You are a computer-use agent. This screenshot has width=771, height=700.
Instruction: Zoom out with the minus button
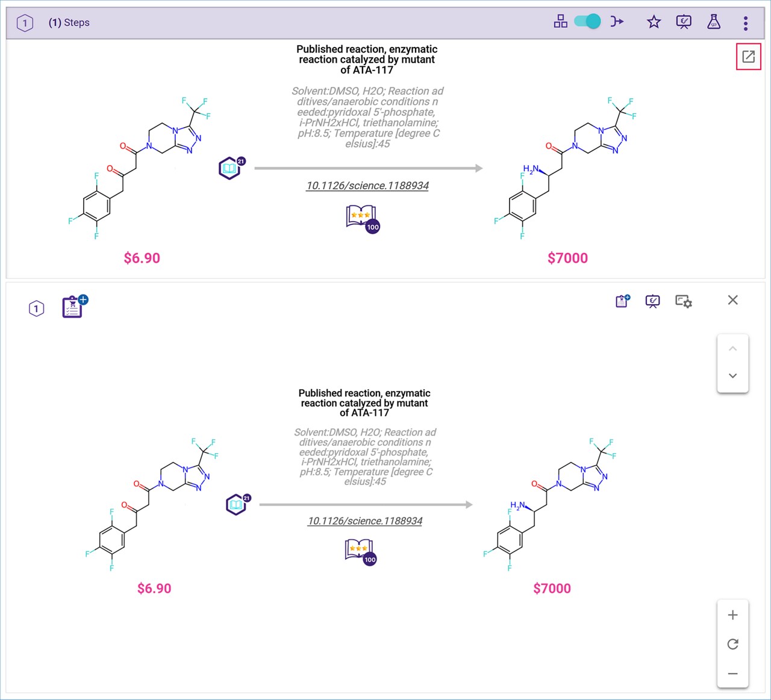pyautogui.click(x=732, y=673)
